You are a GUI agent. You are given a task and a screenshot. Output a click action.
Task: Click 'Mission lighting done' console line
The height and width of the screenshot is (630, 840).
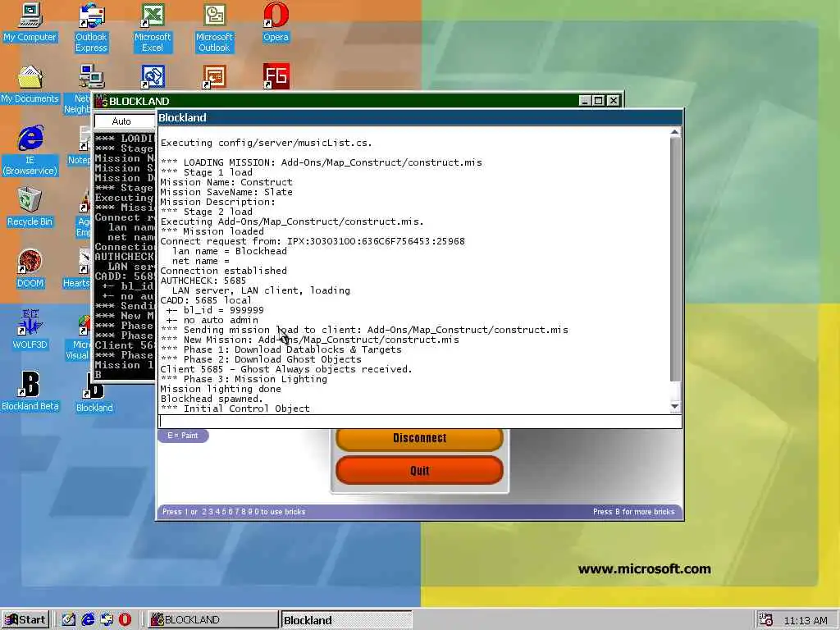pos(221,389)
